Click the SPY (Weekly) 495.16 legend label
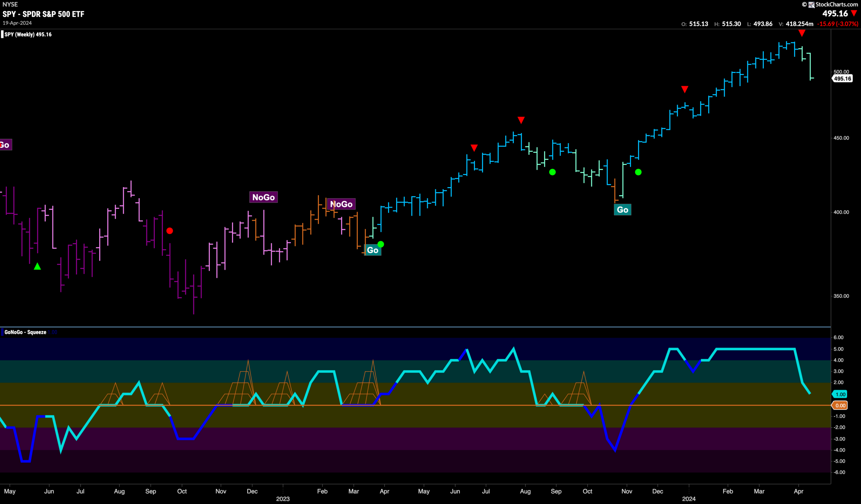Image resolution: width=861 pixels, height=504 pixels. pyautogui.click(x=28, y=35)
